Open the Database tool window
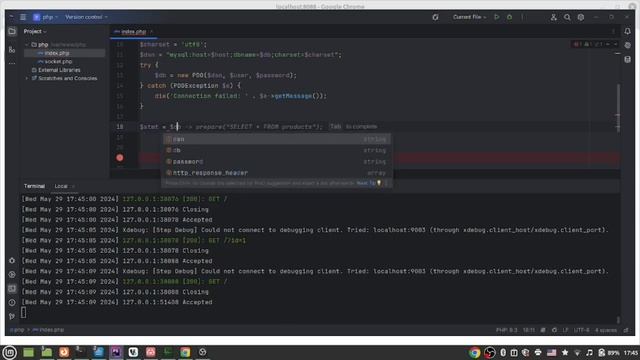 tap(627, 60)
